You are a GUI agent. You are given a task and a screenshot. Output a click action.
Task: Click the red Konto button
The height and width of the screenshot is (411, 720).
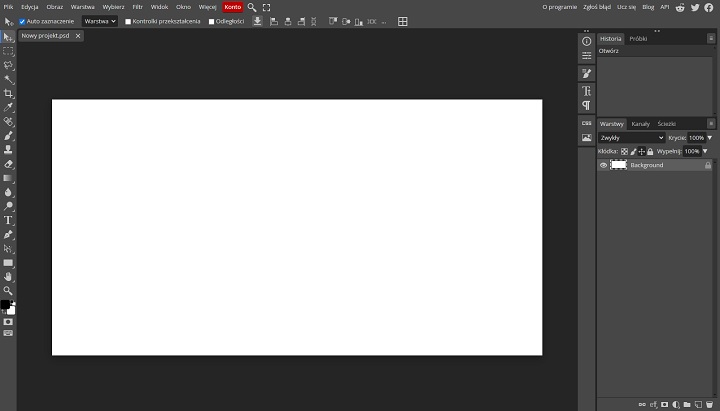[232, 7]
